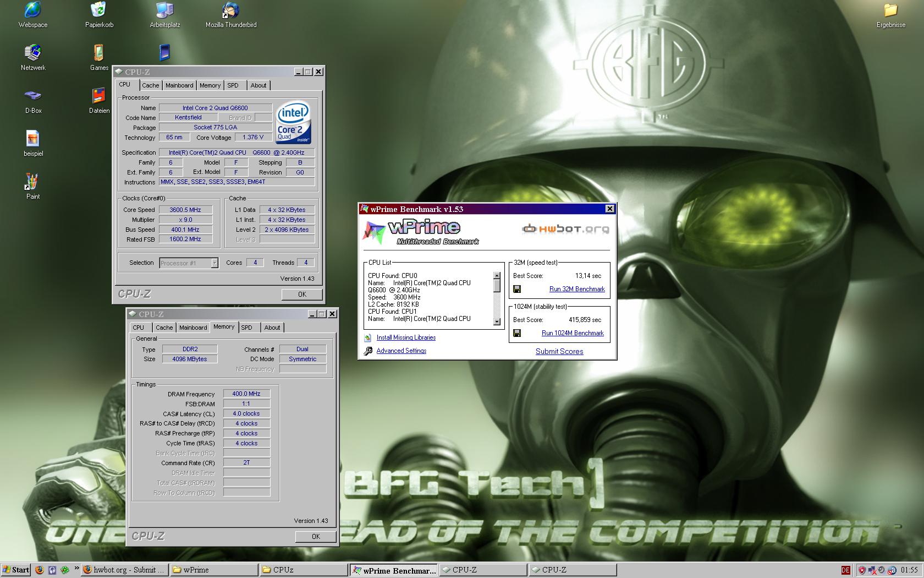Viewport: 924px width, 578px height.
Task: Open About tab in lower CPU-Z window
Action: [x=272, y=328]
